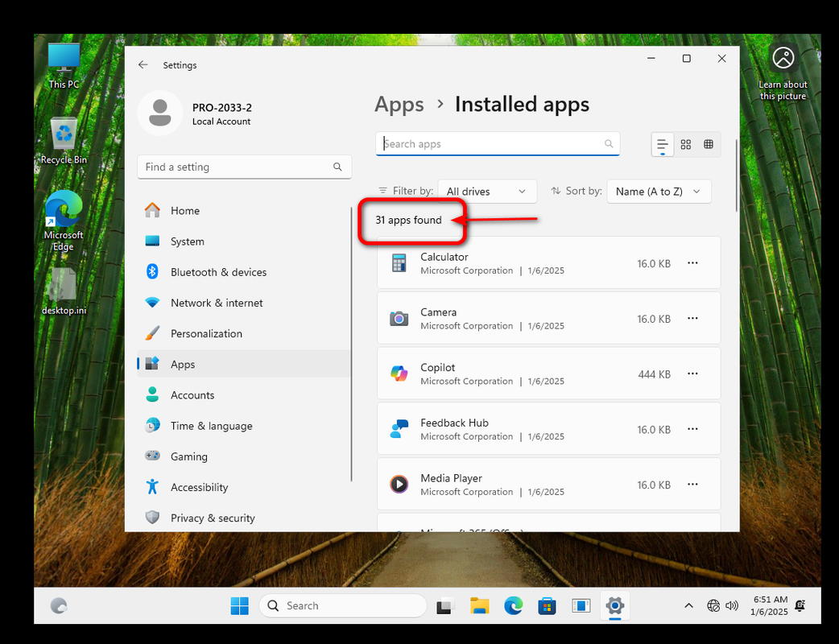Open the Sort by Name dropdown

[659, 192]
